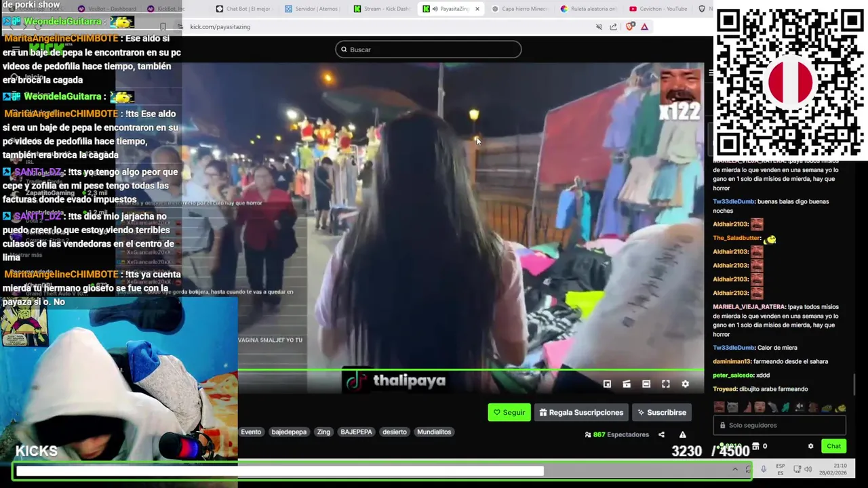Click the chat panel scrollbar
Image resolution: width=868 pixels, height=488 pixels.
pos(854,384)
